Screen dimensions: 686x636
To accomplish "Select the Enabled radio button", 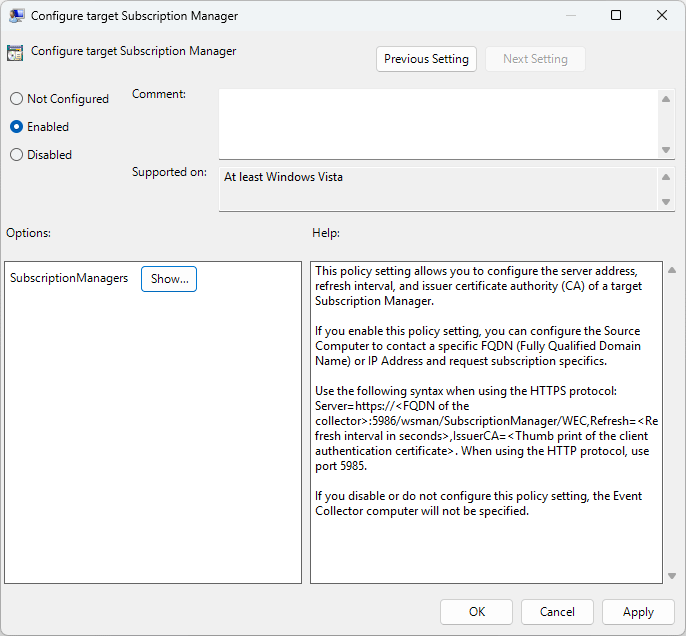I will tap(16, 127).
